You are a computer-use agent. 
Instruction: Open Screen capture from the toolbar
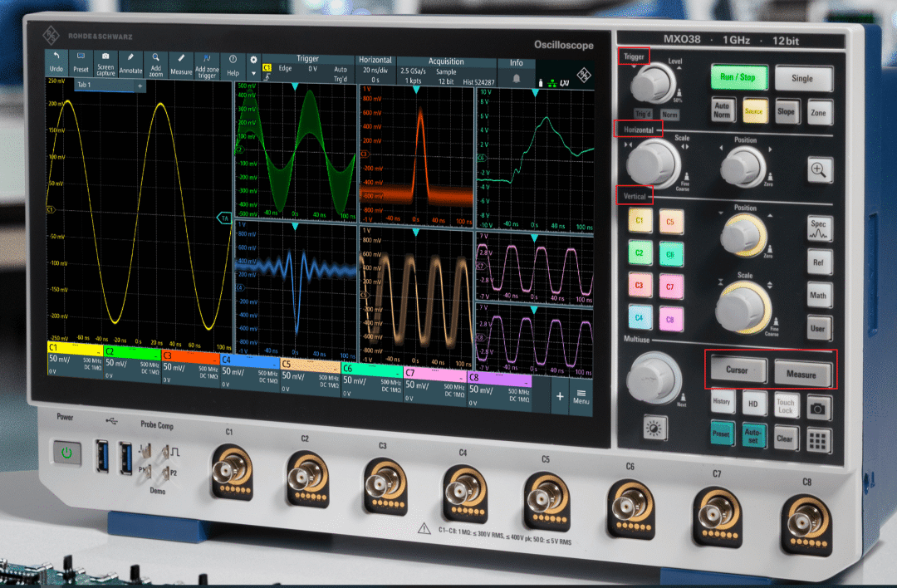[105, 63]
